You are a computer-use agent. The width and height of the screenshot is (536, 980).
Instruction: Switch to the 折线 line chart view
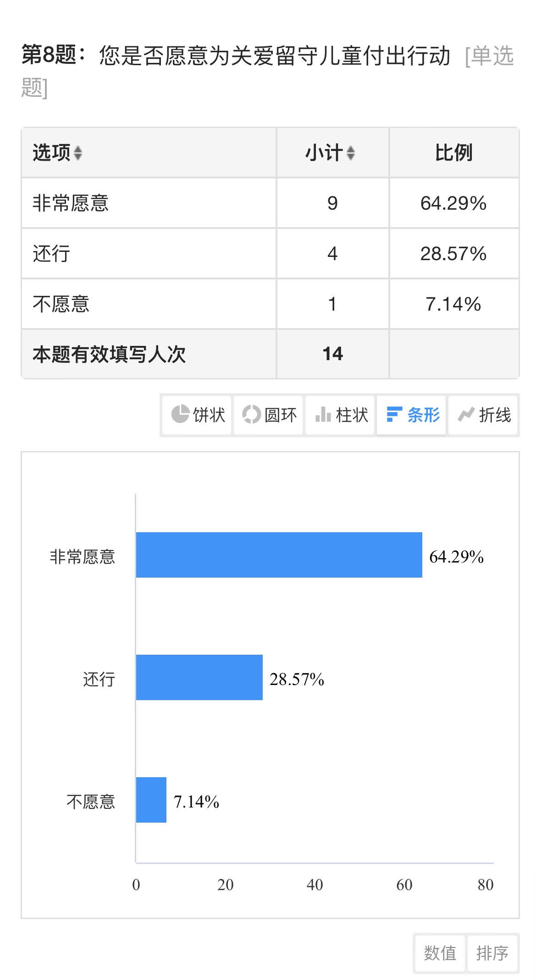click(483, 415)
